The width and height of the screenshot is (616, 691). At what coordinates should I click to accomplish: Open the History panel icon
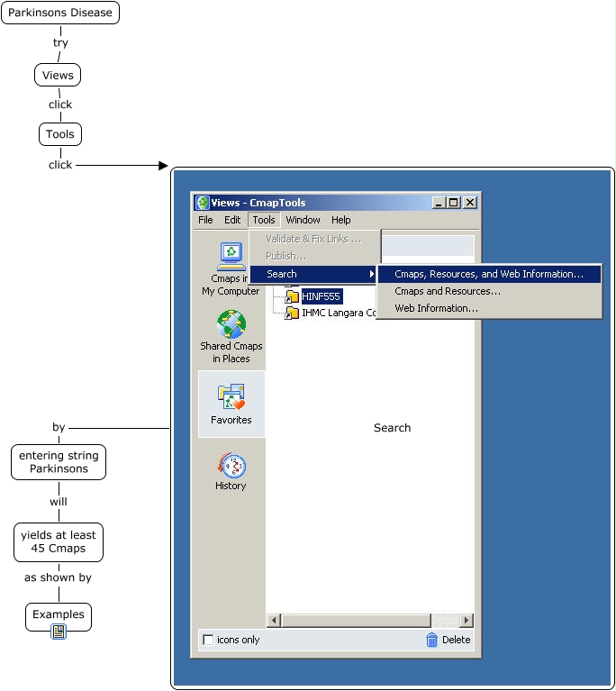click(231, 465)
